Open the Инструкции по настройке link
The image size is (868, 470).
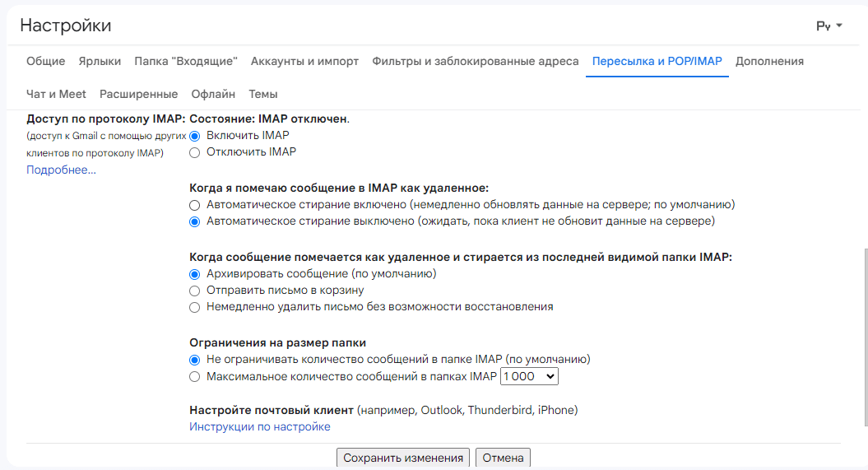point(260,427)
